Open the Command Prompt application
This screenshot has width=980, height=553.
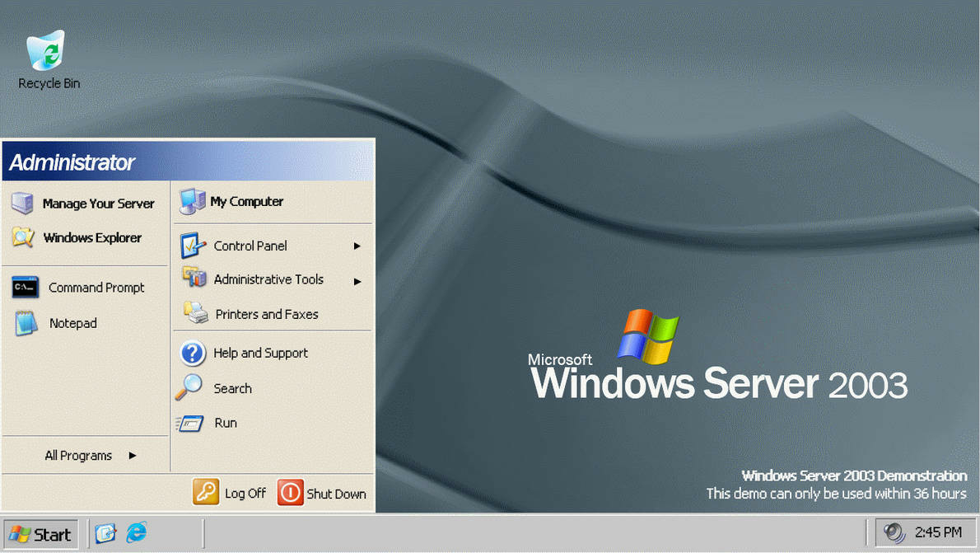tap(96, 287)
